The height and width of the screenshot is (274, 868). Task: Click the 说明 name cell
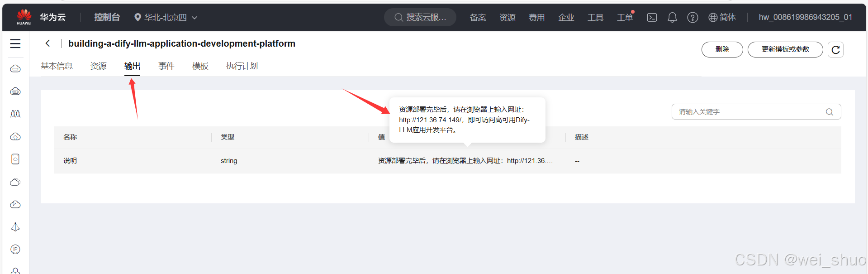pyautogui.click(x=70, y=161)
